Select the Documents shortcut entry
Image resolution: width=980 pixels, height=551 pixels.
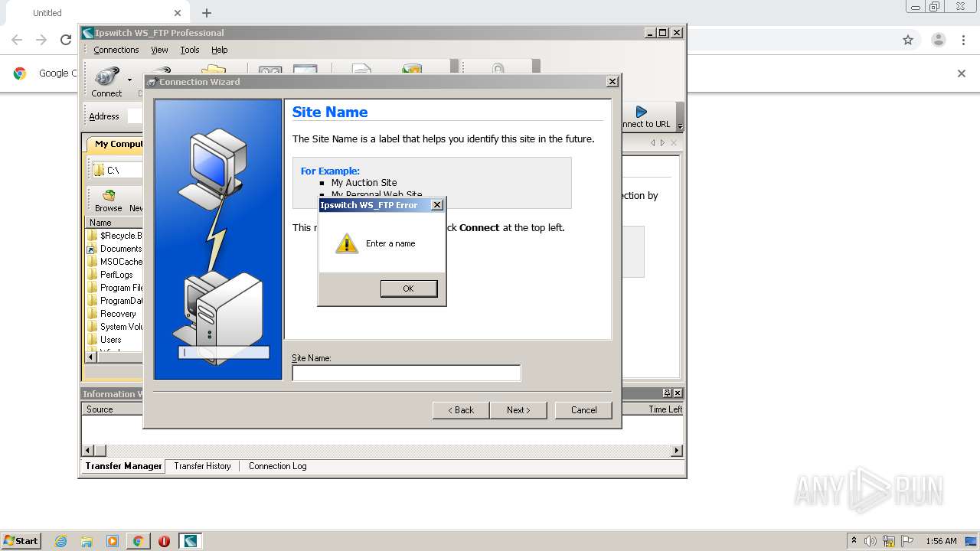click(x=115, y=249)
